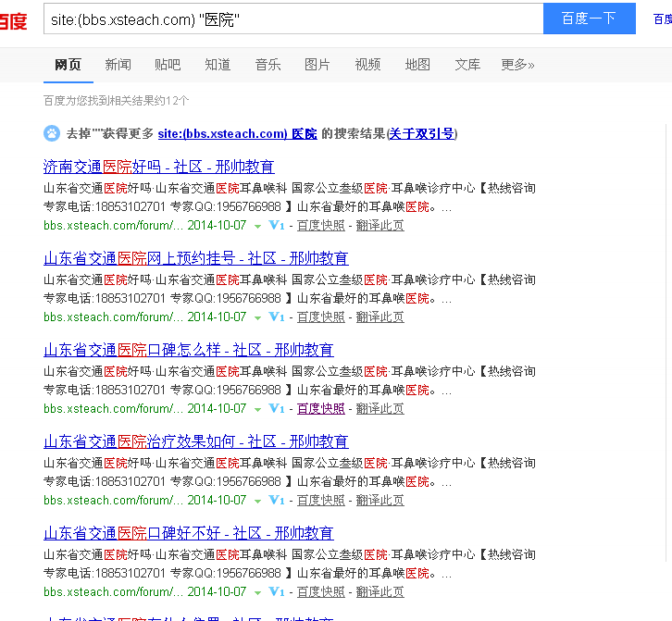
Task: Click the green URL under 口碑好不好 result
Action: [x=113, y=592]
